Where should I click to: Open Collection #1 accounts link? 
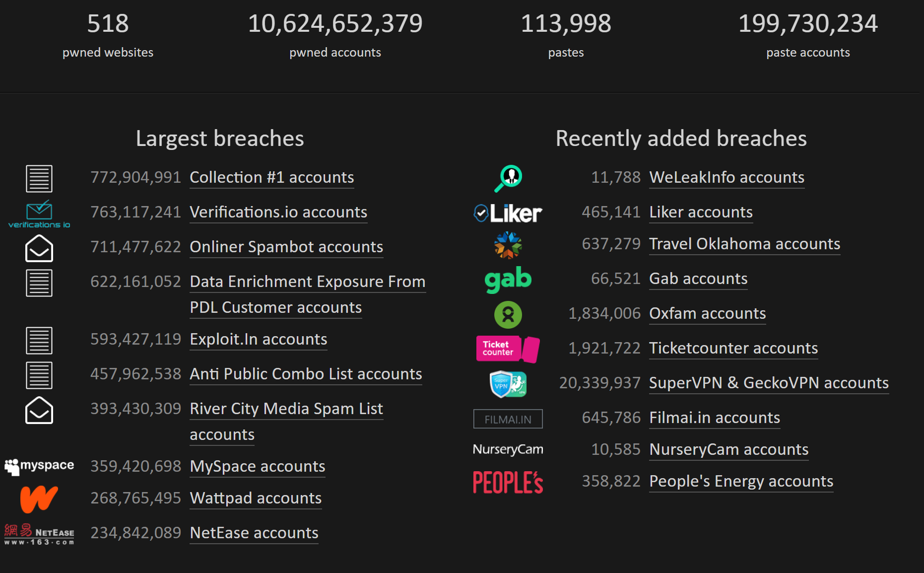click(272, 177)
